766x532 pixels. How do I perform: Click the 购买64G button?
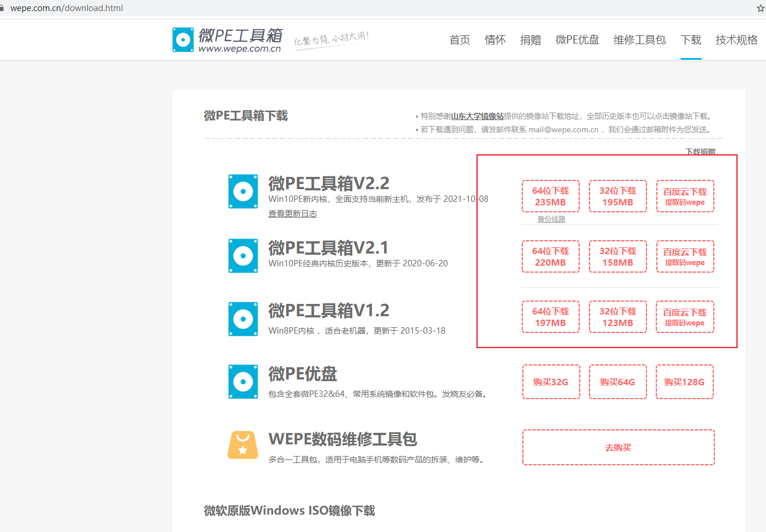[x=618, y=382]
